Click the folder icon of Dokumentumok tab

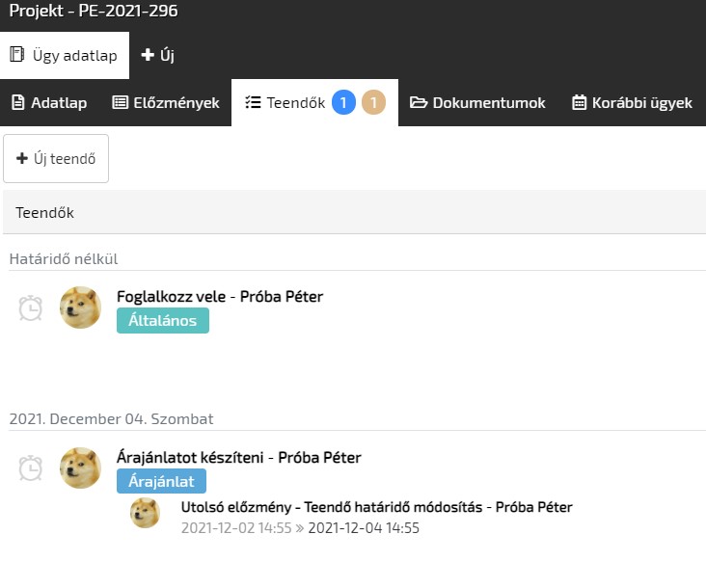point(419,103)
